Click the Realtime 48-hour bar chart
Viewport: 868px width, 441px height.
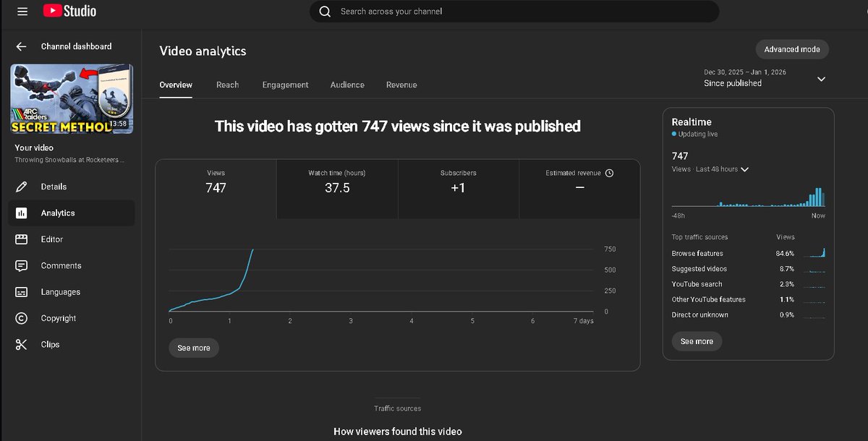coord(748,197)
